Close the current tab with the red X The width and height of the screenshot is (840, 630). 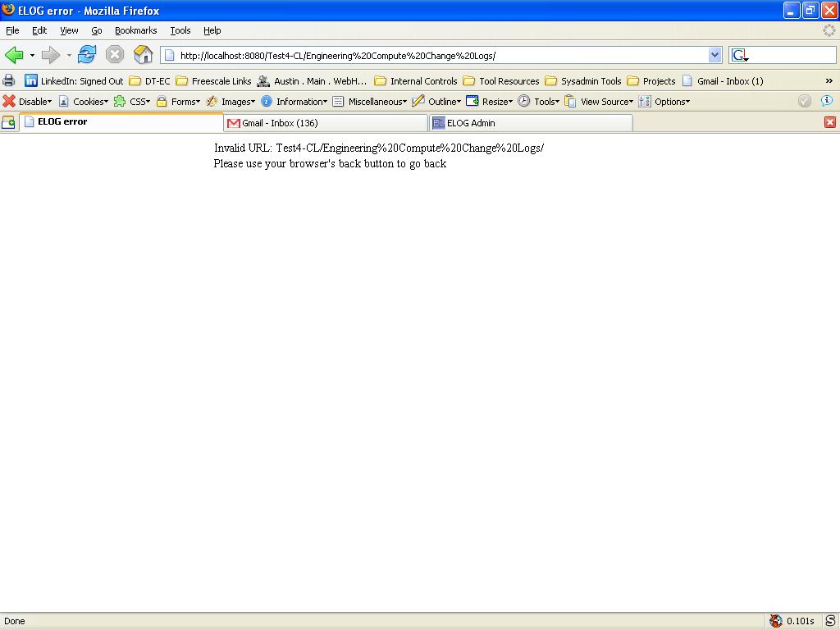(830, 122)
